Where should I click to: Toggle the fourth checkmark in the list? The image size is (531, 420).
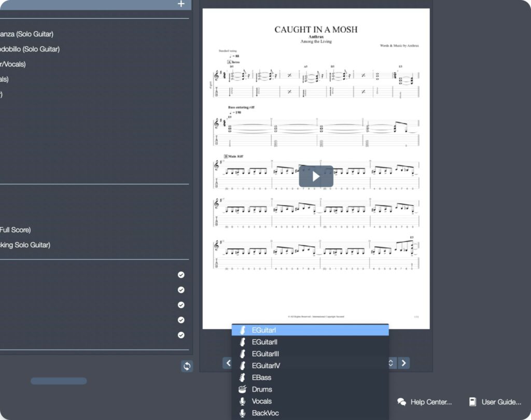pyautogui.click(x=181, y=320)
